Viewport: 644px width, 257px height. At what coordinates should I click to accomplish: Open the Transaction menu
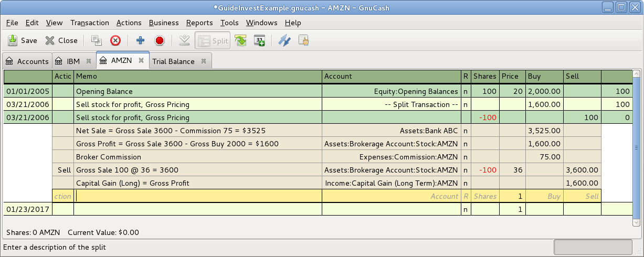tap(89, 23)
